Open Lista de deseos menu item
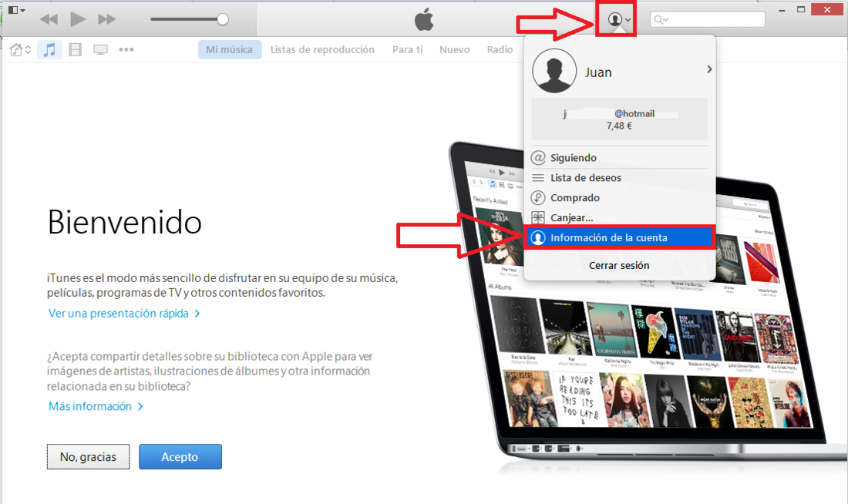This screenshot has width=848, height=504. (620, 178)
